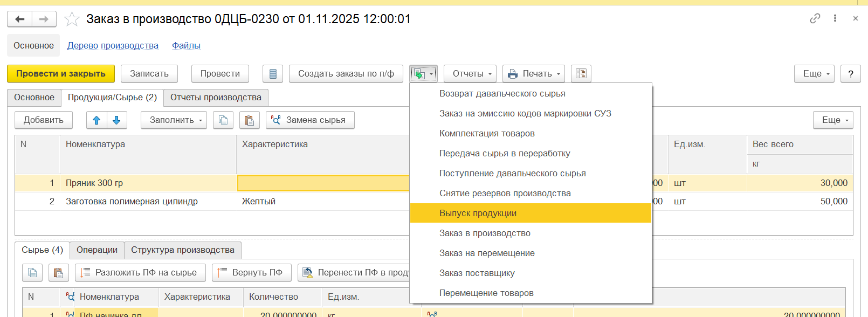Viewport: 868px width, 317px height.
Task: Choose Заказ поставщику from the menu
Action: pyautogui.click(x=477, y=273)
